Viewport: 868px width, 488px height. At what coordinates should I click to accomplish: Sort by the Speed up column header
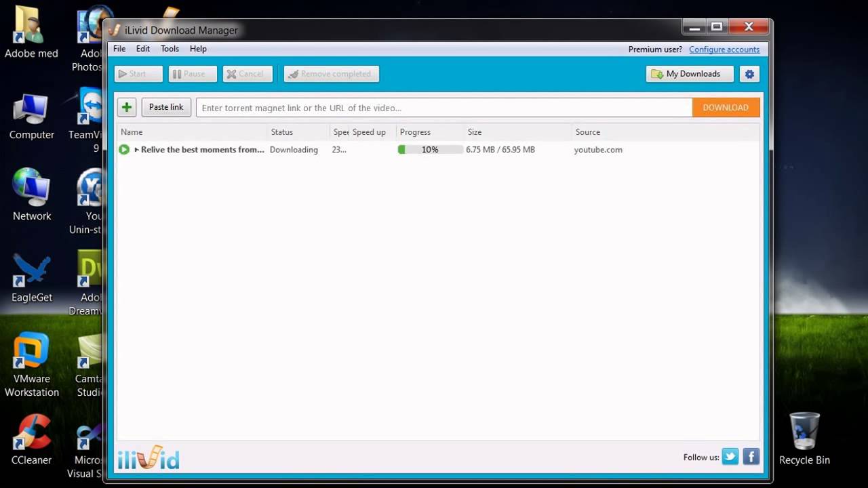coord(372,132)
